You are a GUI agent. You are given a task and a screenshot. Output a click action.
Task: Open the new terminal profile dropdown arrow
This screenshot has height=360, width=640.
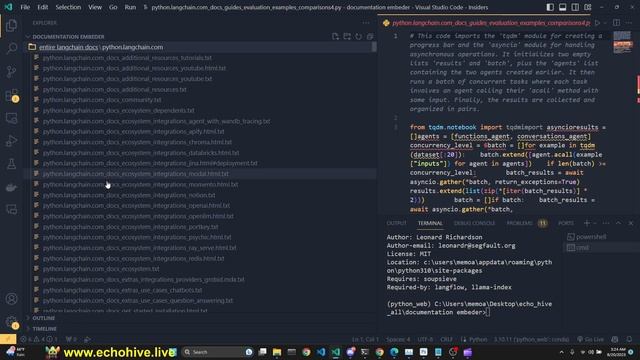coord(595,223)
